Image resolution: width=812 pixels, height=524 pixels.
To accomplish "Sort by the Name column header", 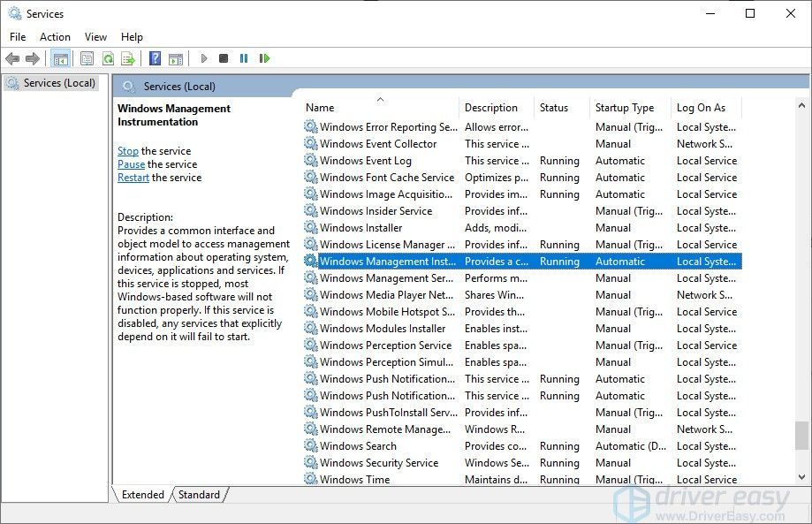I will click(x=380, y=108).
